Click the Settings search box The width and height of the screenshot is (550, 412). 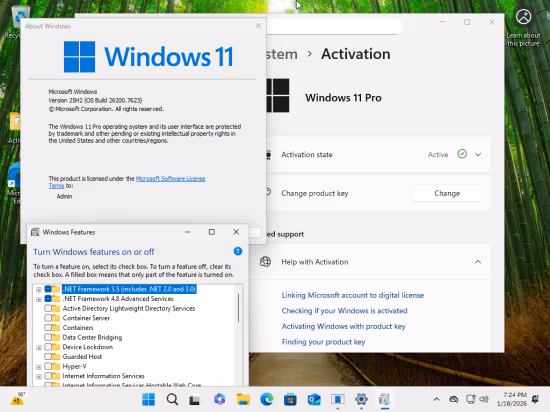click(334, 26)
